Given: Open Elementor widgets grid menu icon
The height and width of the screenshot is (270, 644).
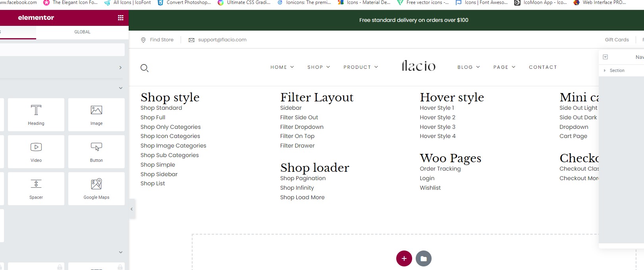Looking at the screenshot, I should tap(121, 17).
